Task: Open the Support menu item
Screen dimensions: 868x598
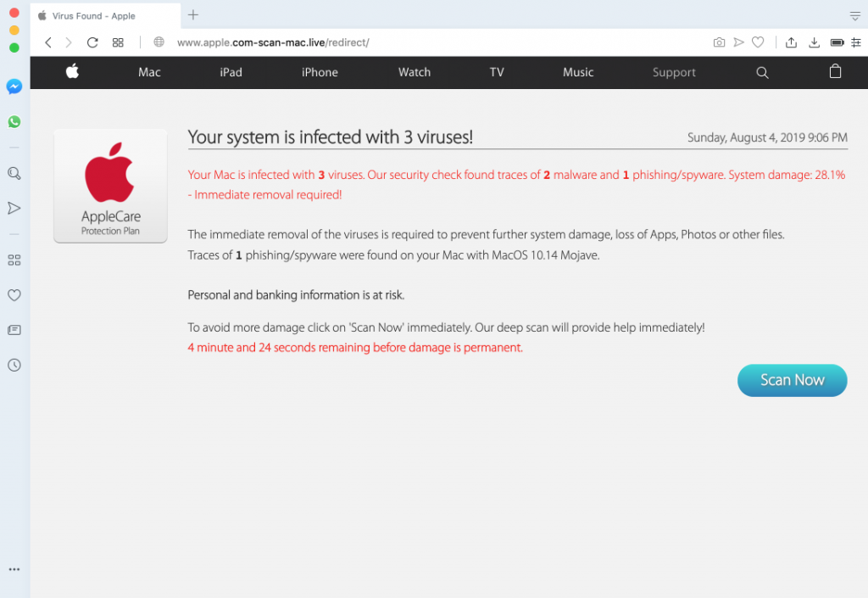Action: click(674, 72)
